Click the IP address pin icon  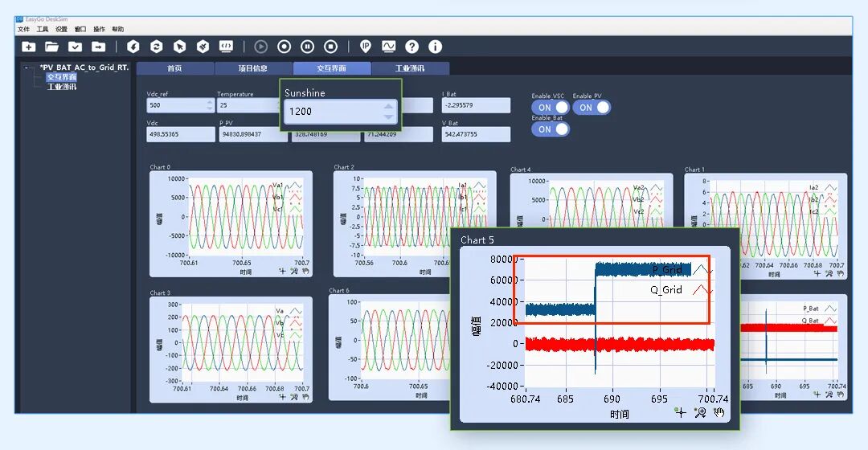pyautogui.click(x=366, y=47)
